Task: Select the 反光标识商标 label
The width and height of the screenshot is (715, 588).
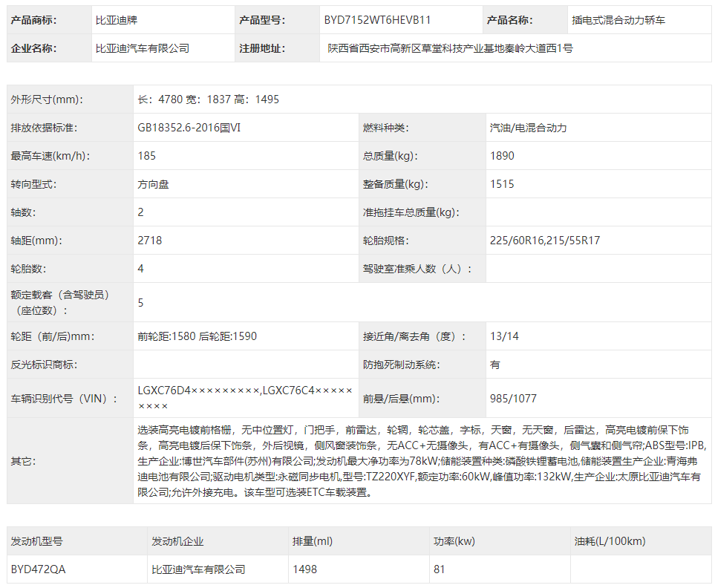Action: (x=45, y=365)
